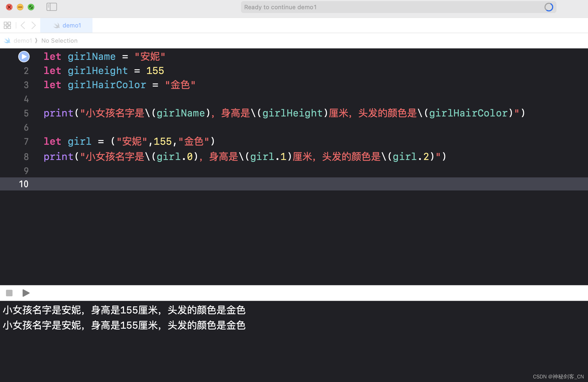Click line number 5 in the gutter
Image resolution: width=588 pixels, height=382 pixels.
tap(26, 113)
